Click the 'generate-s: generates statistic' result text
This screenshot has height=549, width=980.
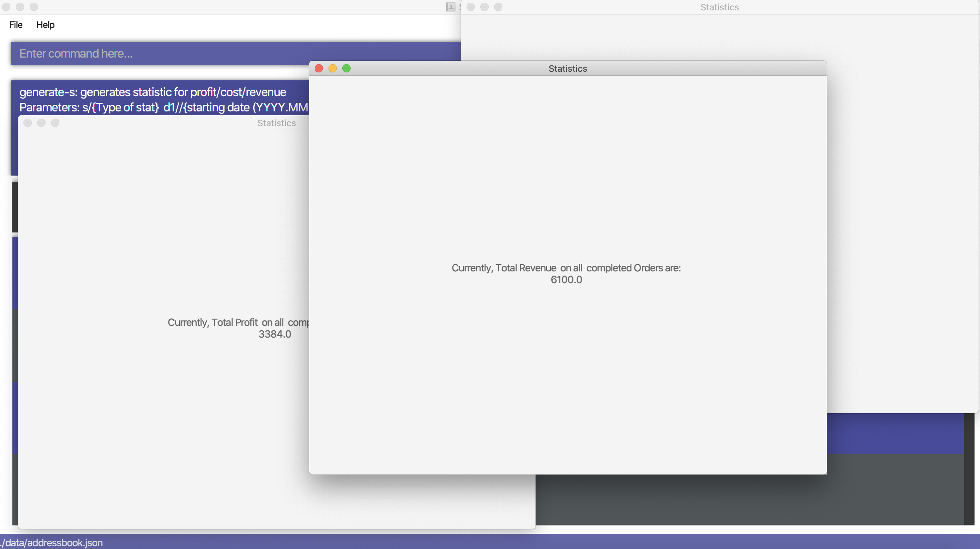pos(153,92)
